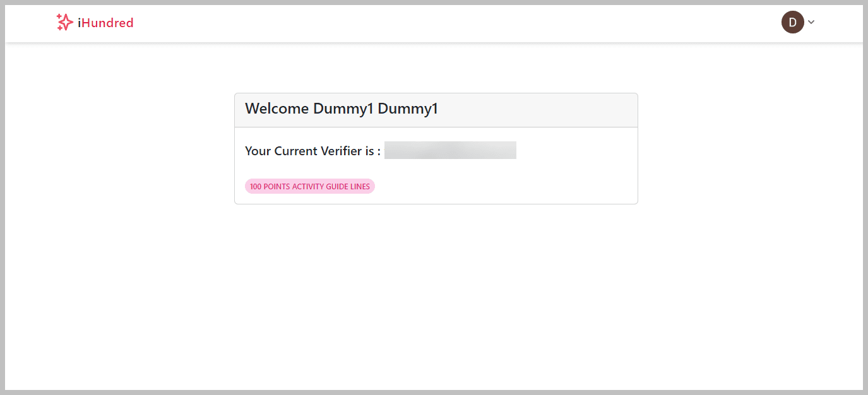
Task: Click empty navbar space between logo and avatar
Action: 442,23
